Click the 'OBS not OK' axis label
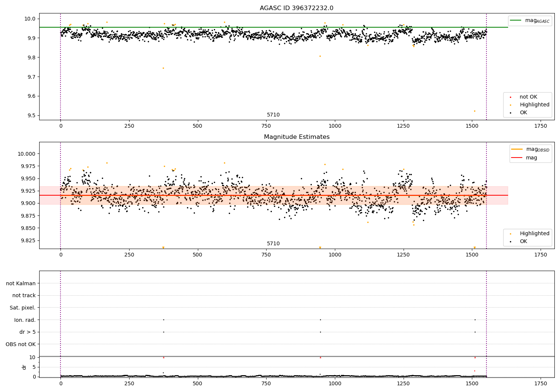Viewport: 560px width, 392px height. point(21,344)
